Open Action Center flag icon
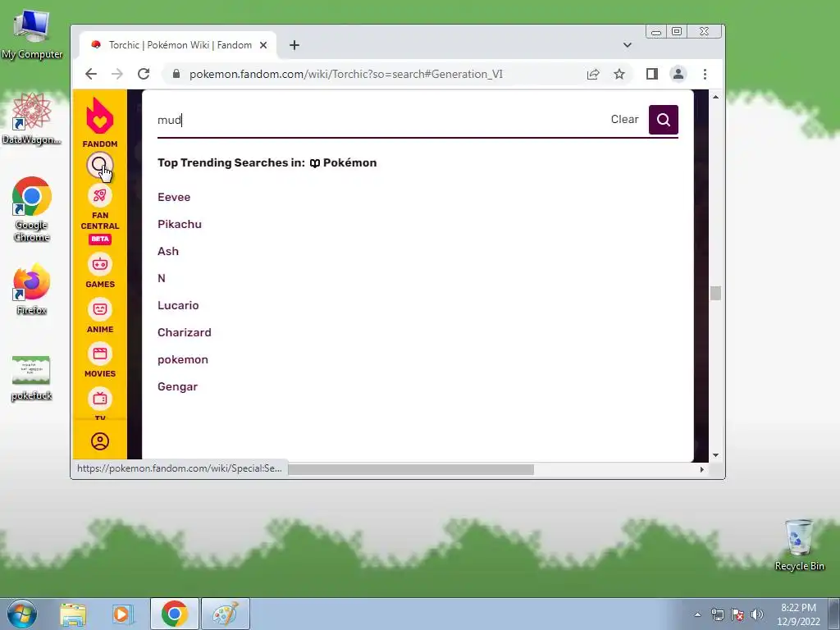The width and height of the screenshot is (840, 630). [x=737, y=614]
